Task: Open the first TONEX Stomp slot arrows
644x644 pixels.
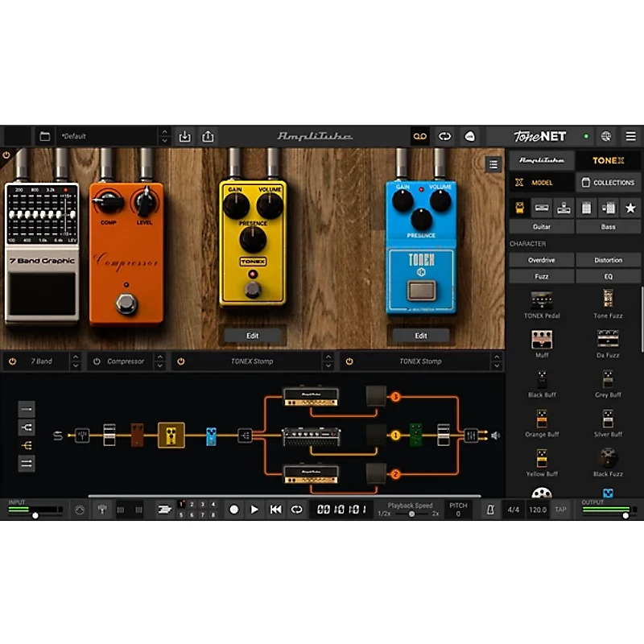Action: tap(328, 361)
